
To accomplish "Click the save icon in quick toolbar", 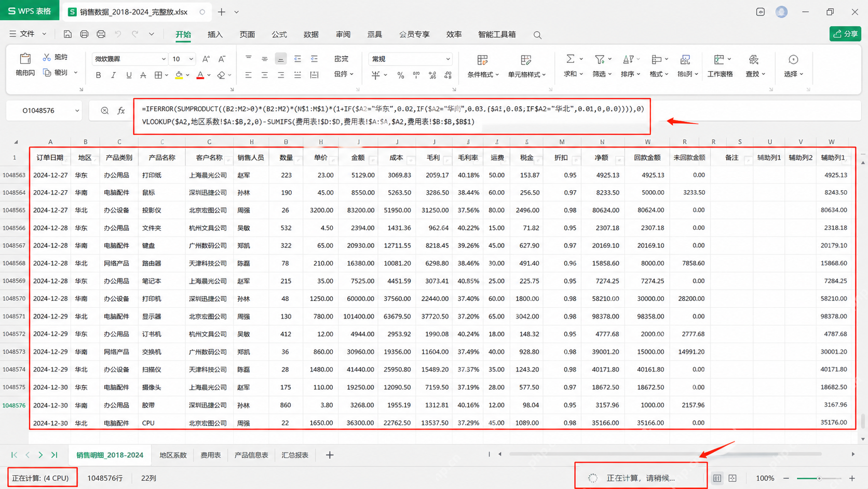I will [x=67, y=34].
